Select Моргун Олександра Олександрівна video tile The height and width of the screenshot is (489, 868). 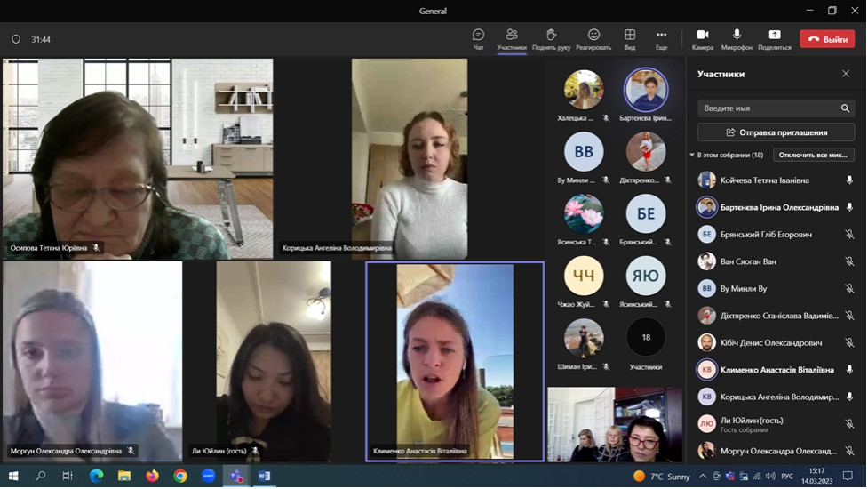click(x=92, y=362)
